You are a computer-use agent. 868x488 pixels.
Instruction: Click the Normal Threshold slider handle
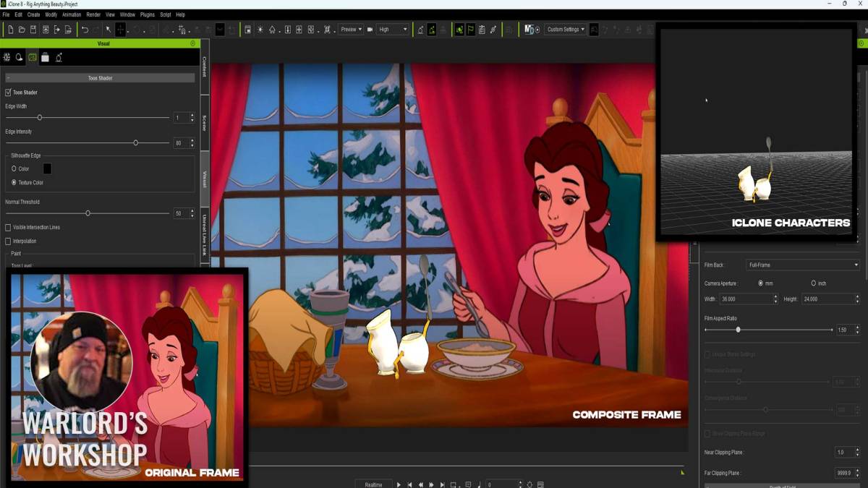(88, 213)
